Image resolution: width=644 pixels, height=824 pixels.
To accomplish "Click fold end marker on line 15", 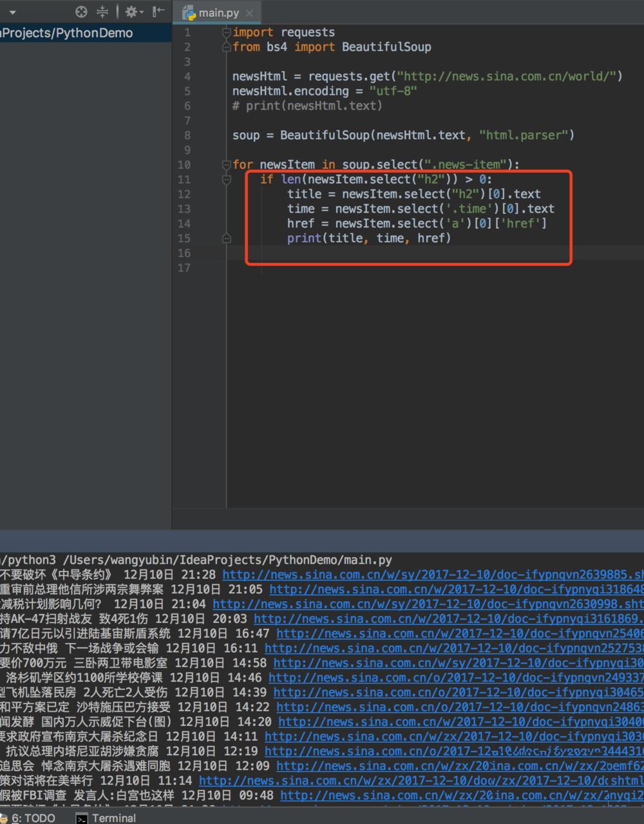I will tap(226, 238).
